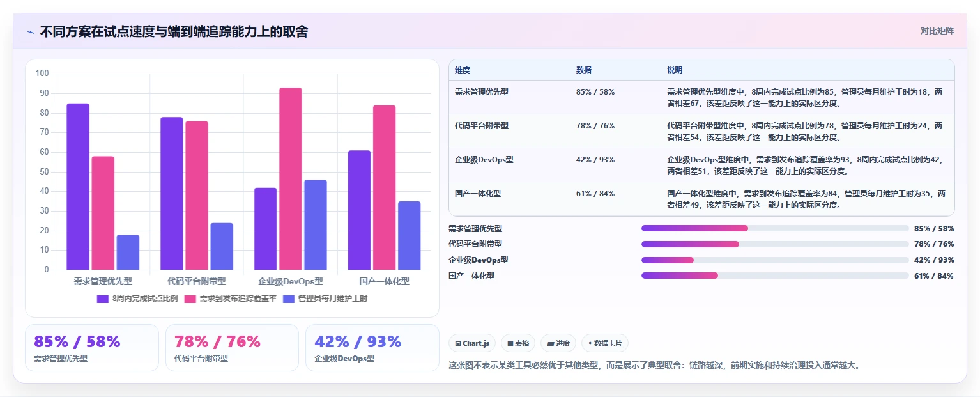Click the 61% / 84% progress value label

(934, 276)
